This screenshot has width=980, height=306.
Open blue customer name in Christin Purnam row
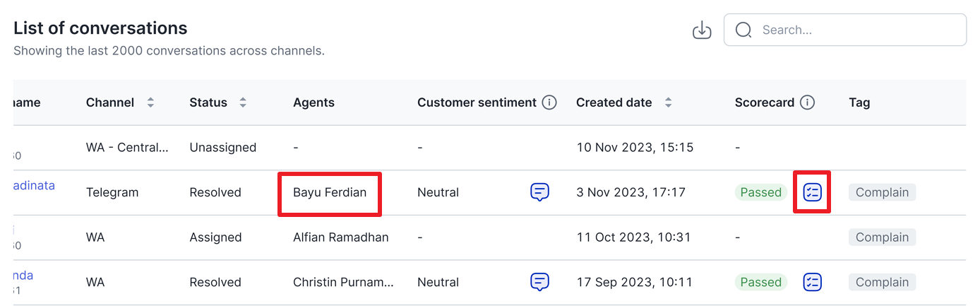point(23,275)
